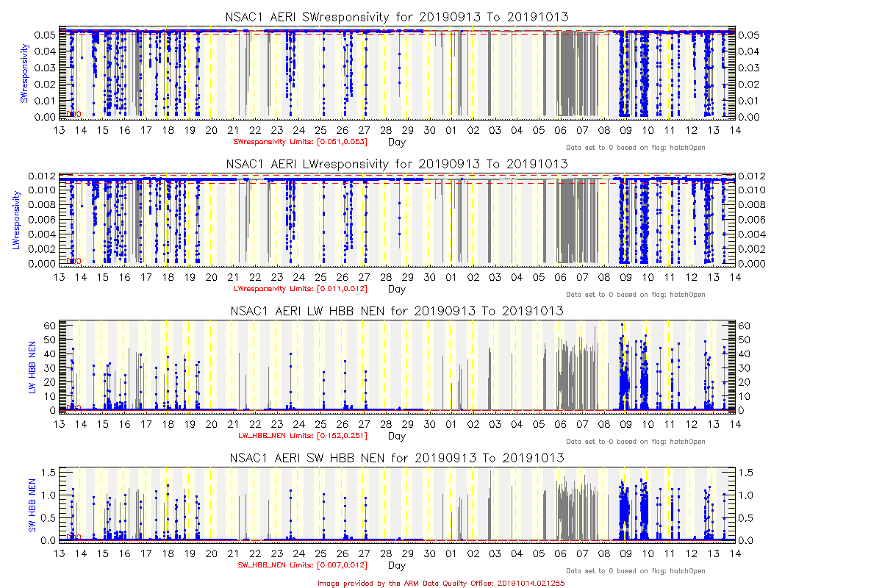The width and height of the screenshot is (882, 588).
Task: Click the Day label under SW HBB NEN plot
Action: 396,566
